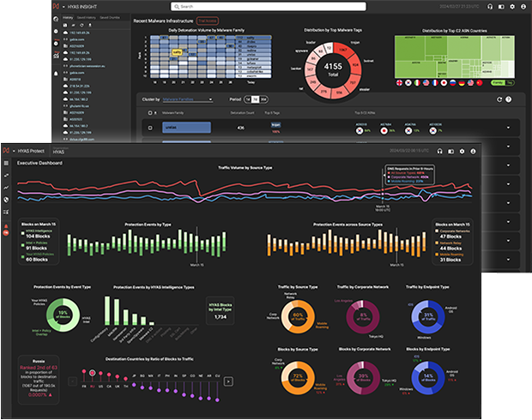Click the HYAS Blocks by Intel Type 1,734 card

[221, 311]
